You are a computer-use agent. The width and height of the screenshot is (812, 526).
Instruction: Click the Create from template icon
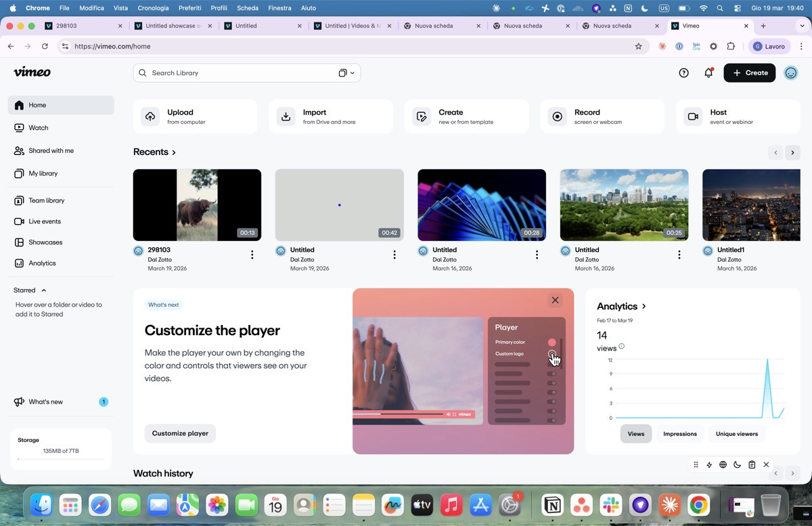422,116
